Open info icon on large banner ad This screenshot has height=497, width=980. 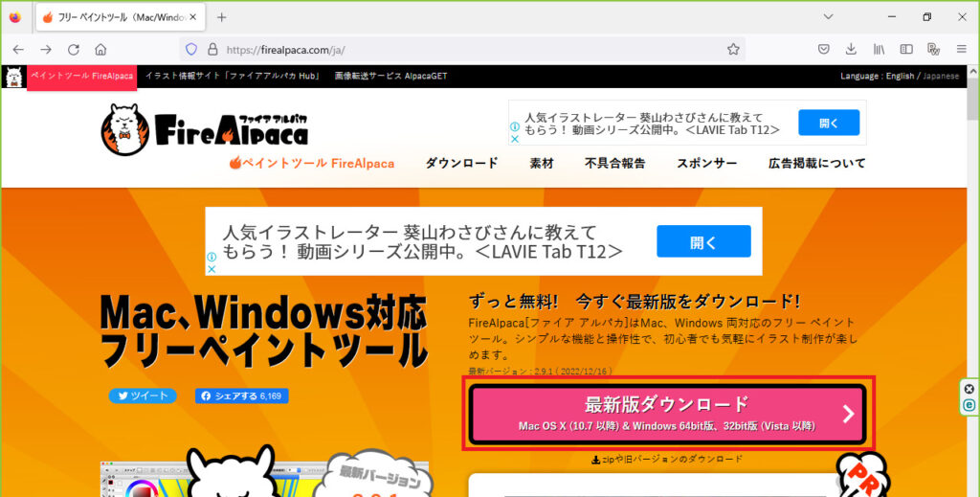(212, 257)
